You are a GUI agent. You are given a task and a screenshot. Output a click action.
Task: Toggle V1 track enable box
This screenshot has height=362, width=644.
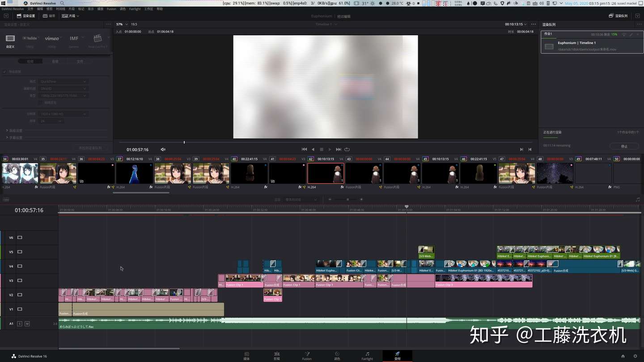(20, 309)
